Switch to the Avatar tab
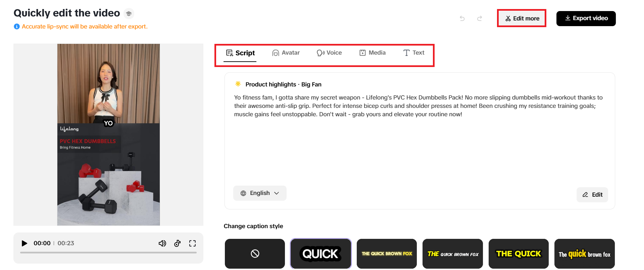The image size is (644, 270). [286, 53]
